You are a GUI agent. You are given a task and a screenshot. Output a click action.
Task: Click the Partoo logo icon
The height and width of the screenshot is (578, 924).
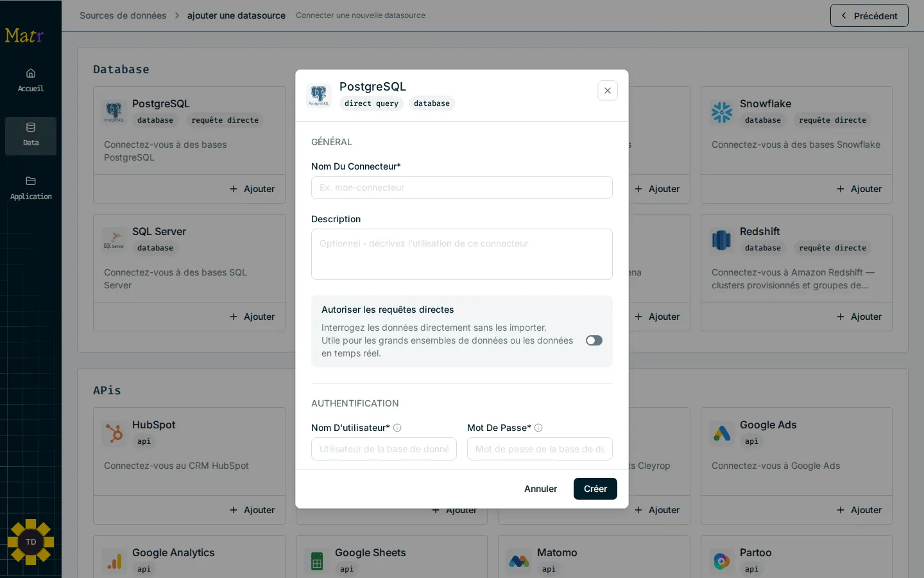722,561
